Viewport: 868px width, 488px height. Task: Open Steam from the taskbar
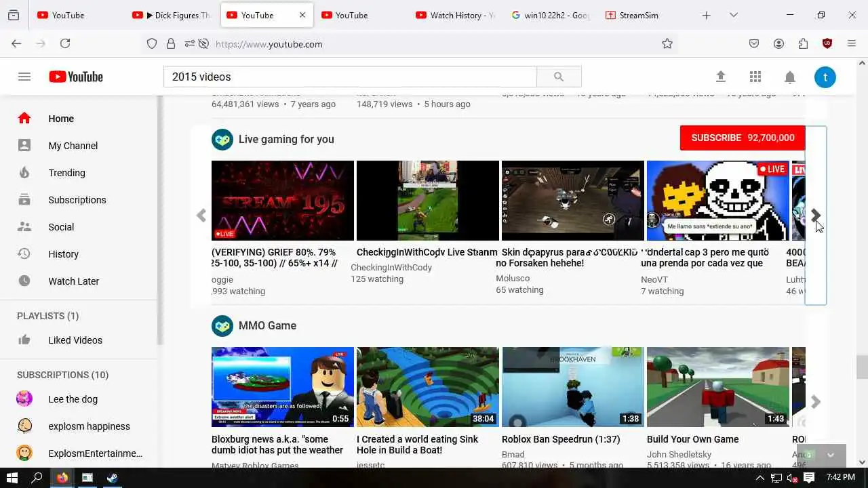pos(112,478)
